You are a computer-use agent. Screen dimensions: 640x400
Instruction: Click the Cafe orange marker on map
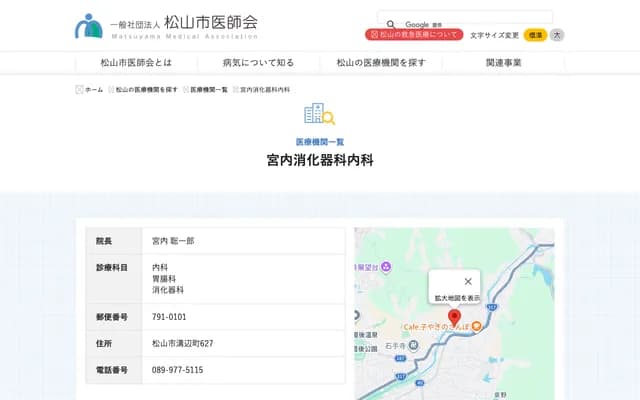click(x=476, y=327)
